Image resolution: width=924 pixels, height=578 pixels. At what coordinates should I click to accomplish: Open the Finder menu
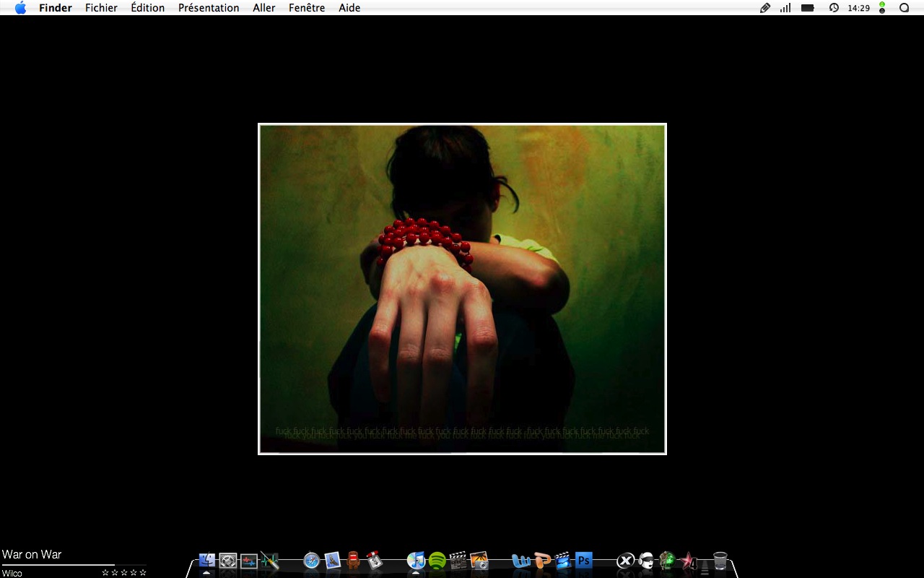coord(56,8)
